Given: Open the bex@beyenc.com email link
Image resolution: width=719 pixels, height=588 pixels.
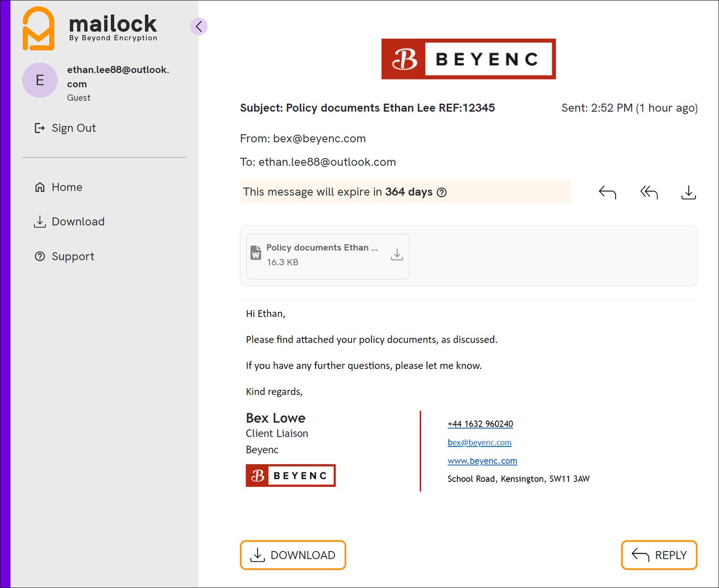Looking at the screenshot, I should [x=479, y=442].
